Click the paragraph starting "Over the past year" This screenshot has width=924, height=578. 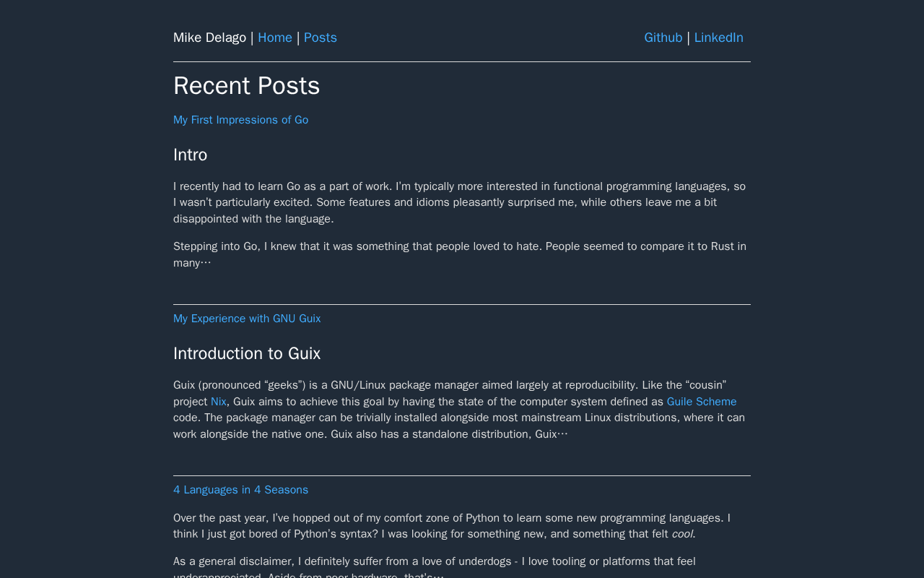pyautogui.click(x=452, y=526)
